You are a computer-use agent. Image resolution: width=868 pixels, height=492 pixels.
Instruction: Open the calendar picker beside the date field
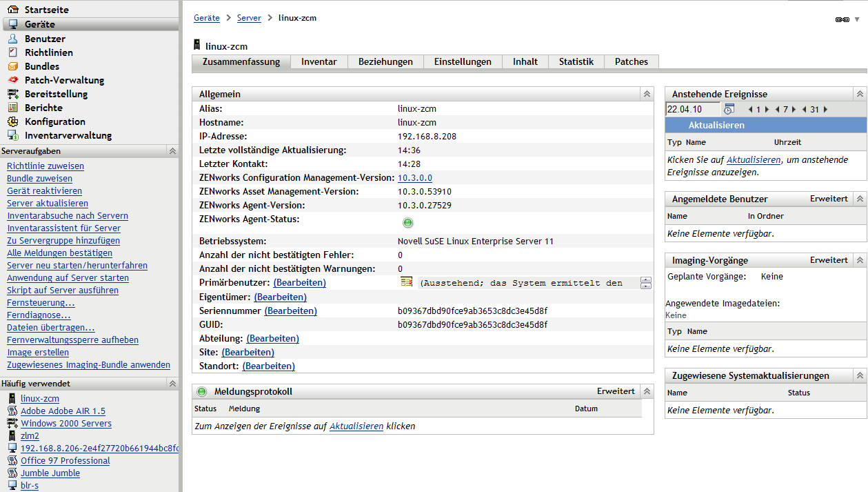tap(729, 109)
